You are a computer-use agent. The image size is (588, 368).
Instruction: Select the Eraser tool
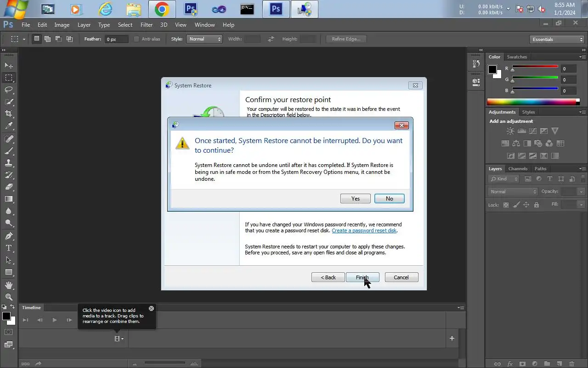click(9, 187)
